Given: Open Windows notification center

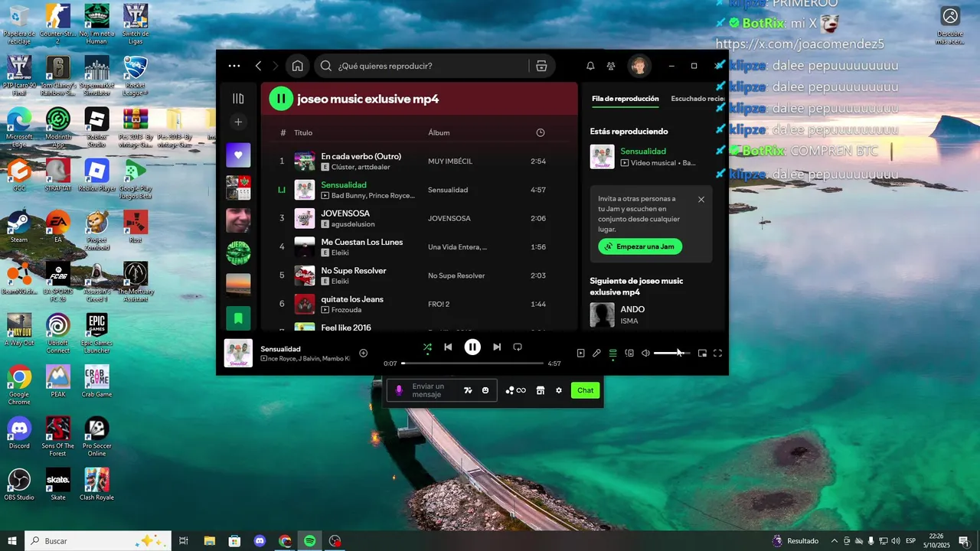Looking at the screenshot, I should 963,541.
